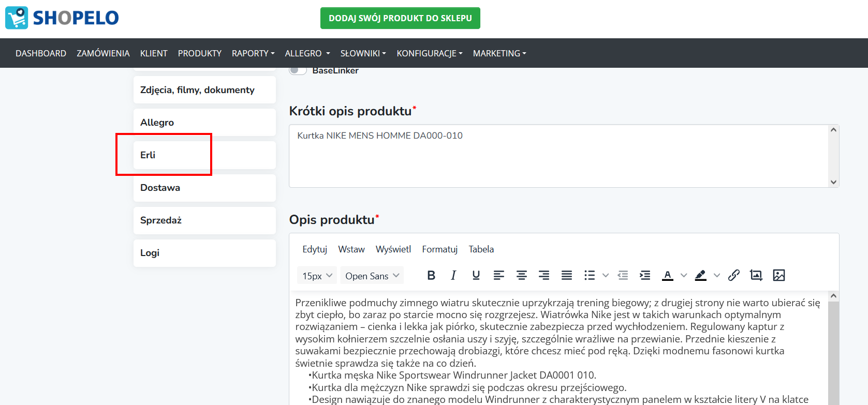The height and width of the screenshot is (405, 868).
Task: Select Zdjęcia, filmy, dokumenty section
Action: point(204,90)
